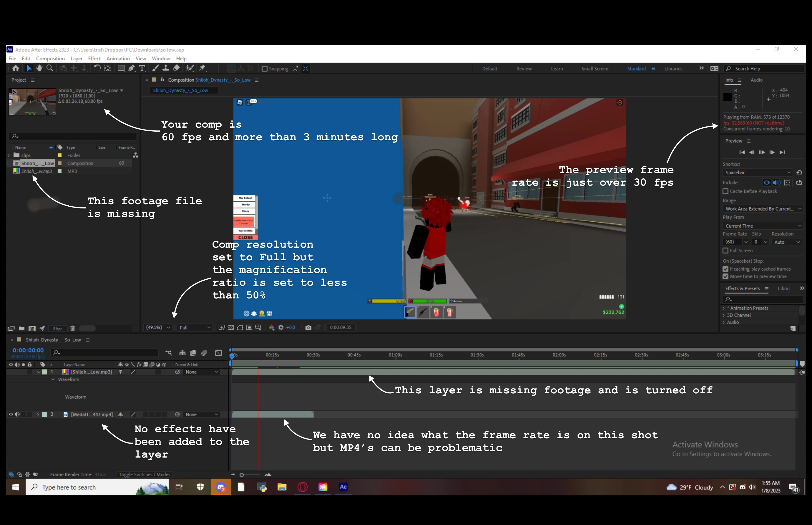The width and height of the screenshot is (812, 525).
Task: Open the Composition menu
Action: (50, 59)
